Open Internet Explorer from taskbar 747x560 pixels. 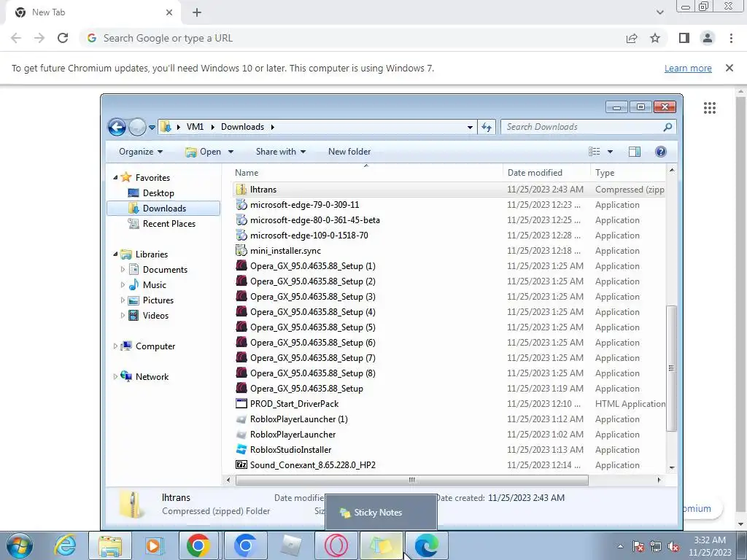65,545
